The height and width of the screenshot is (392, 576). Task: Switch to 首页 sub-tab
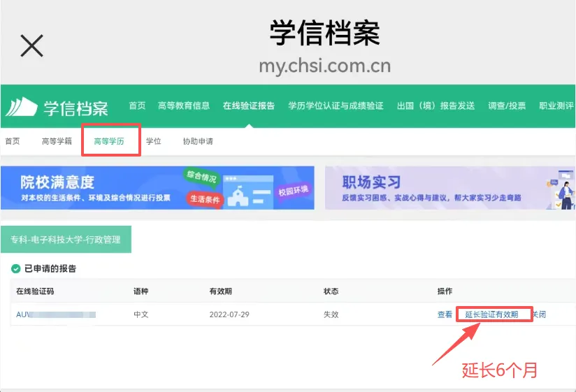point(13,141)
